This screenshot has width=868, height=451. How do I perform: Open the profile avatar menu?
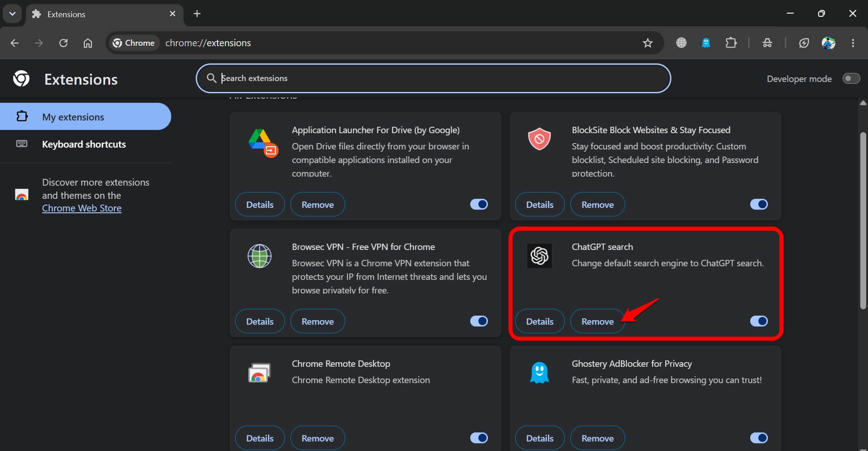(829, 43)
